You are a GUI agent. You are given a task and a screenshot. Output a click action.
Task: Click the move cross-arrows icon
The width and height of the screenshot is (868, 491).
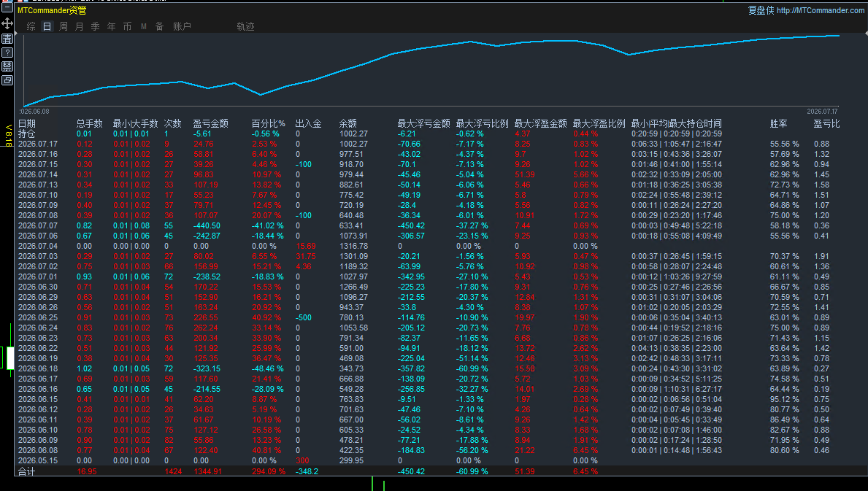point(7,23)
